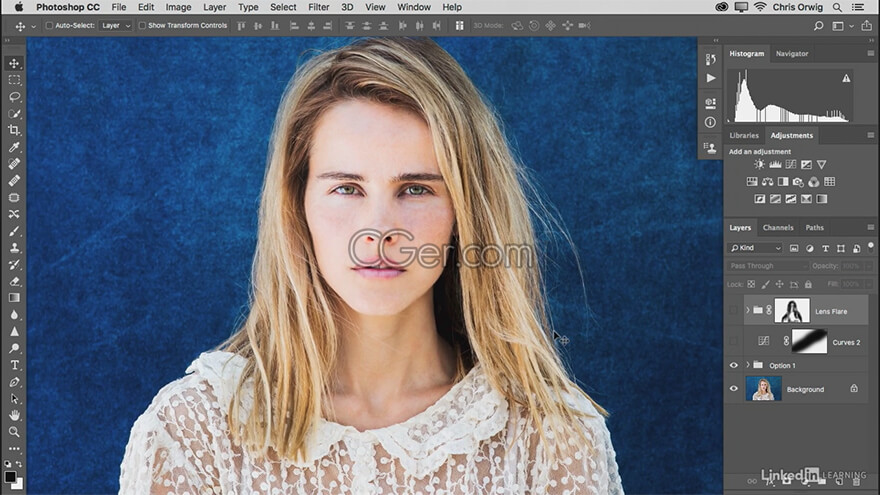The height and width of the screenshot is (495, 880).
Task: Select the Hand tool
Action: click(x=14, y=415)
